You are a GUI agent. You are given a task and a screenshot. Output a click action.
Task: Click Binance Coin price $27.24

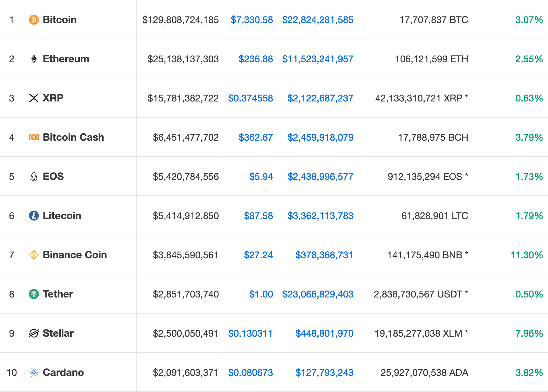(x=258, y=255)
